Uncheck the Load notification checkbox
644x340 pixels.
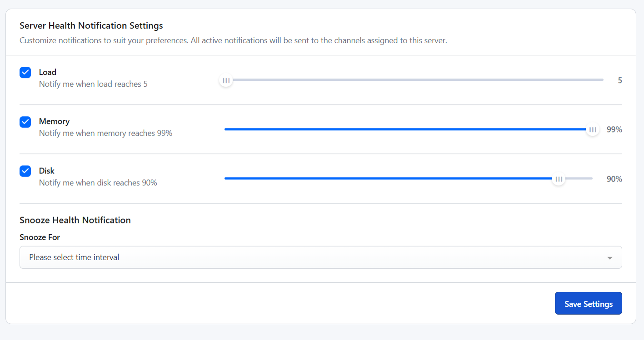25,73
